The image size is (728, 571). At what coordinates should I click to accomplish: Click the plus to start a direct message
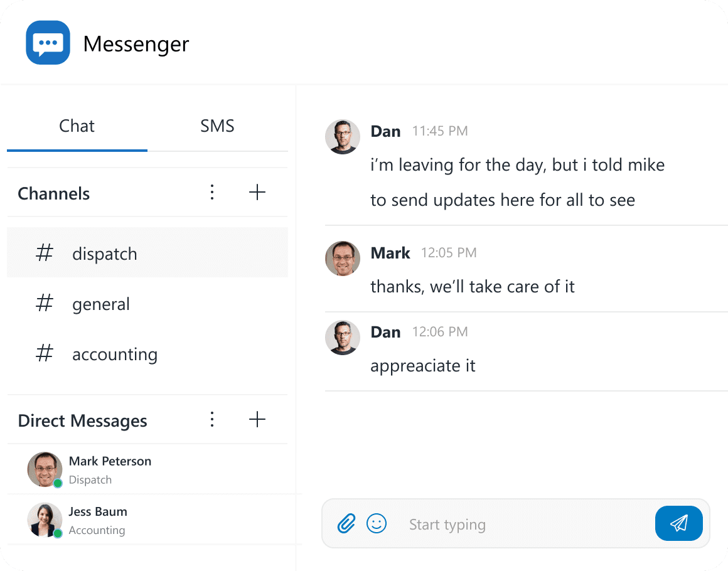tap(257, 419)
